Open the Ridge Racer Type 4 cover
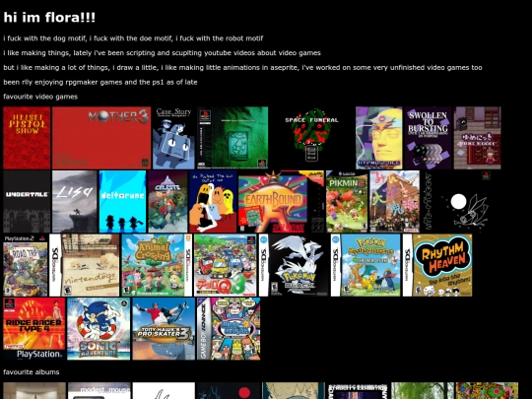 point(34,329)
